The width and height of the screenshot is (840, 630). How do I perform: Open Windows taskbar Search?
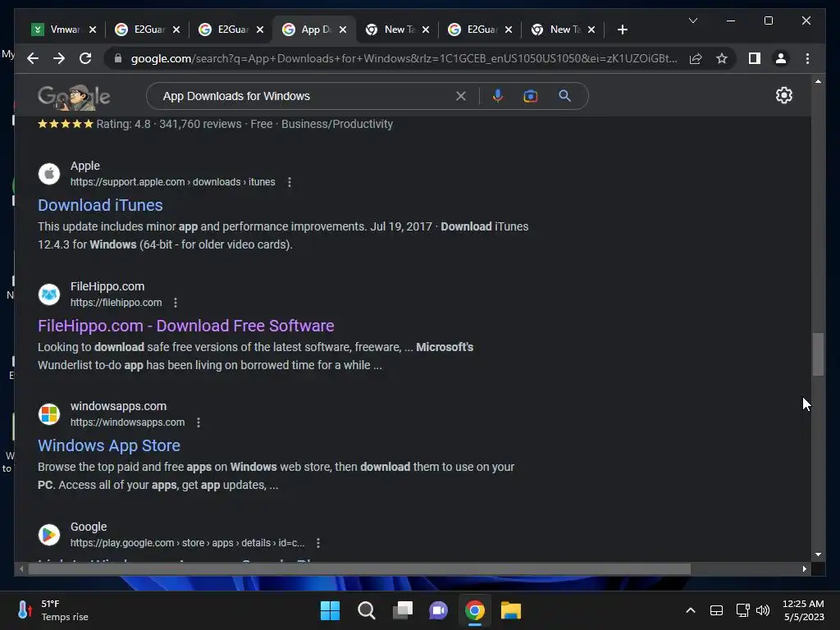tap(367, 610)
